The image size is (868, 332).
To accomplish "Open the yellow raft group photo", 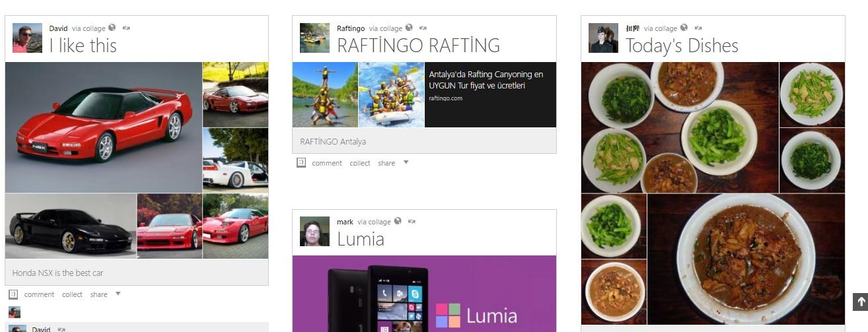I will point(392,94).
